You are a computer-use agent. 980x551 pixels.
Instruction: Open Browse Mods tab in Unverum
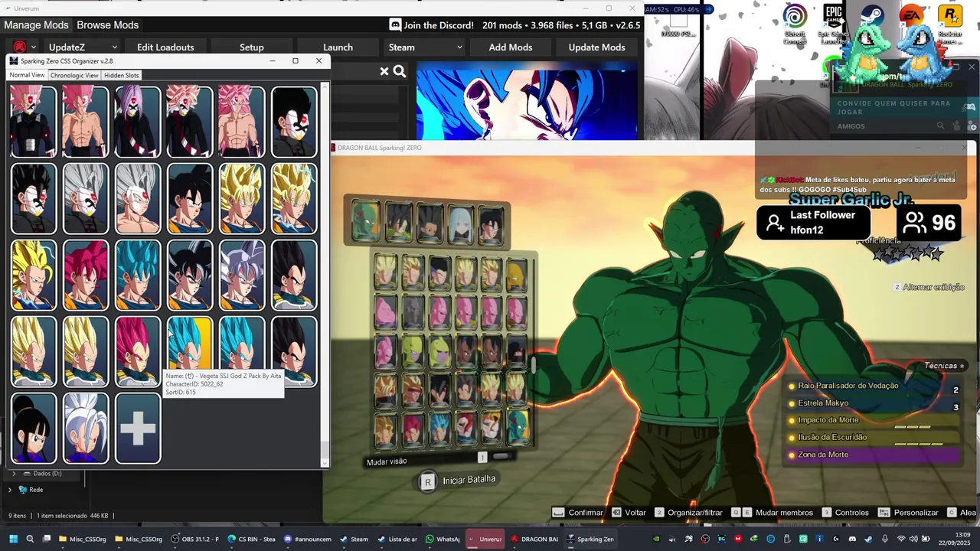pos(107,25)
